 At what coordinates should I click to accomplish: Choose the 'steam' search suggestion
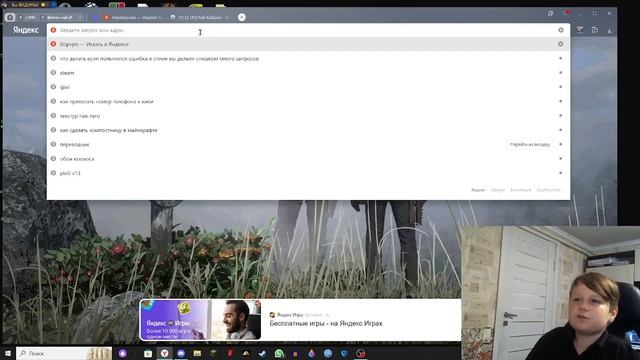(308, 73)
